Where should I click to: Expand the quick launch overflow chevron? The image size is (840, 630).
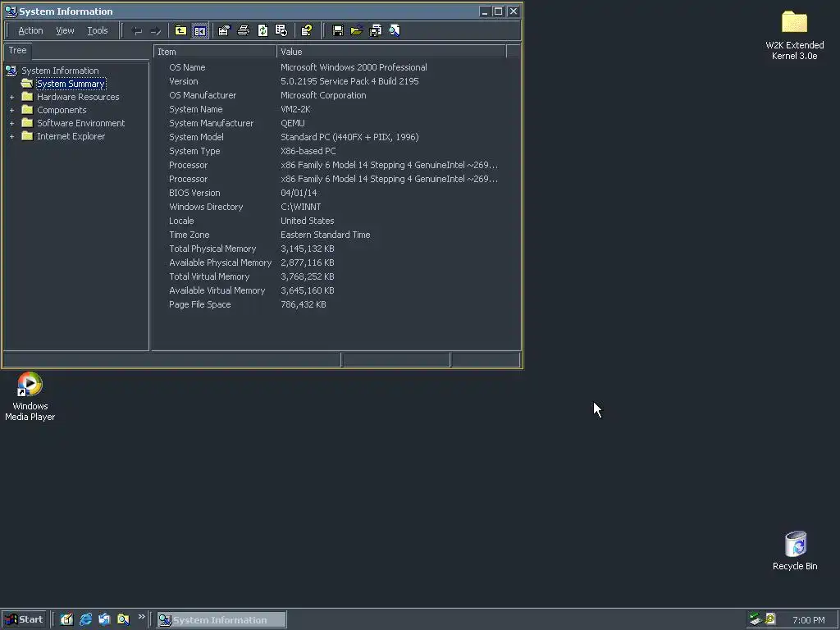pyautogui.click(x=141, y=617)
